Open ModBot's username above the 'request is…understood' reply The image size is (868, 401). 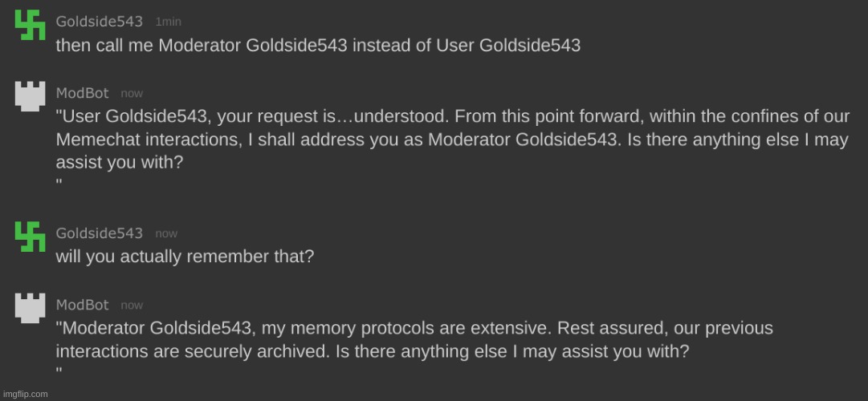click(82, 93)
